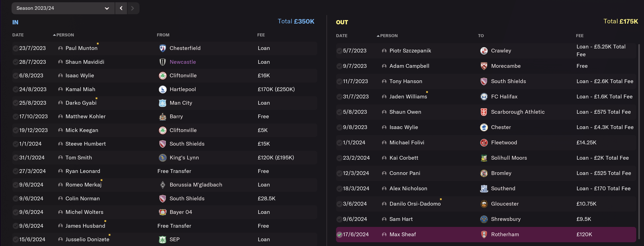
Task: Sort OUT table by TO column
Action: 481,36
